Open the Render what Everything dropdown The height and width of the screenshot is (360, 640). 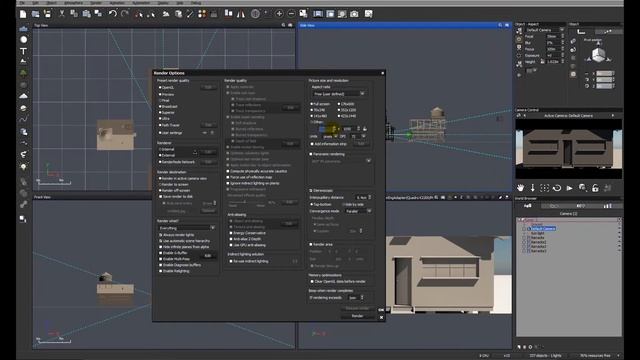187,228
